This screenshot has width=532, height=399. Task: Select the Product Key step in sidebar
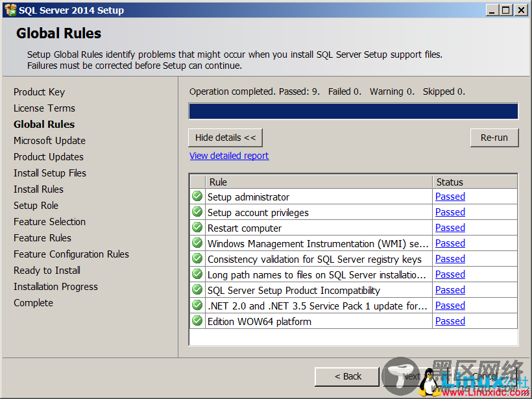[39, 92]
